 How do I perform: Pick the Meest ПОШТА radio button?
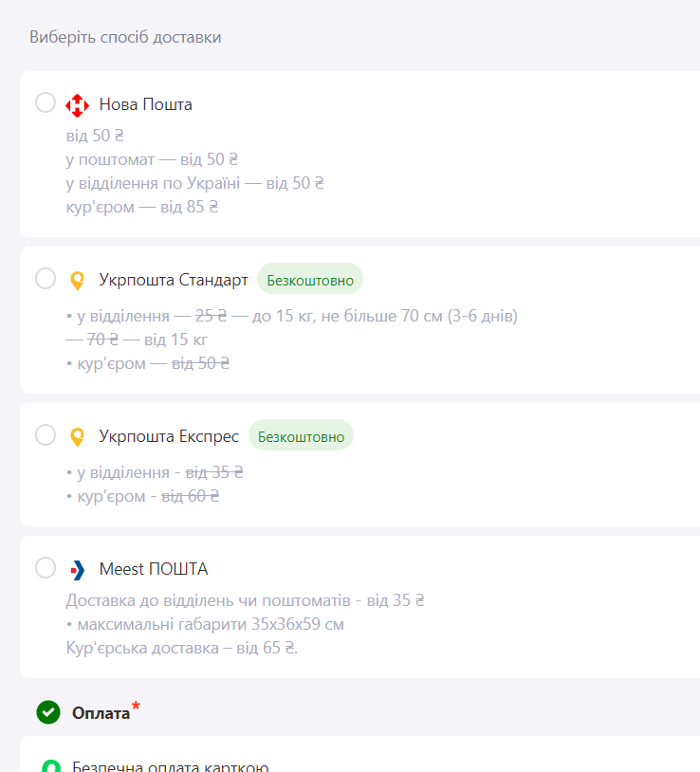click(x=46, y=568)
